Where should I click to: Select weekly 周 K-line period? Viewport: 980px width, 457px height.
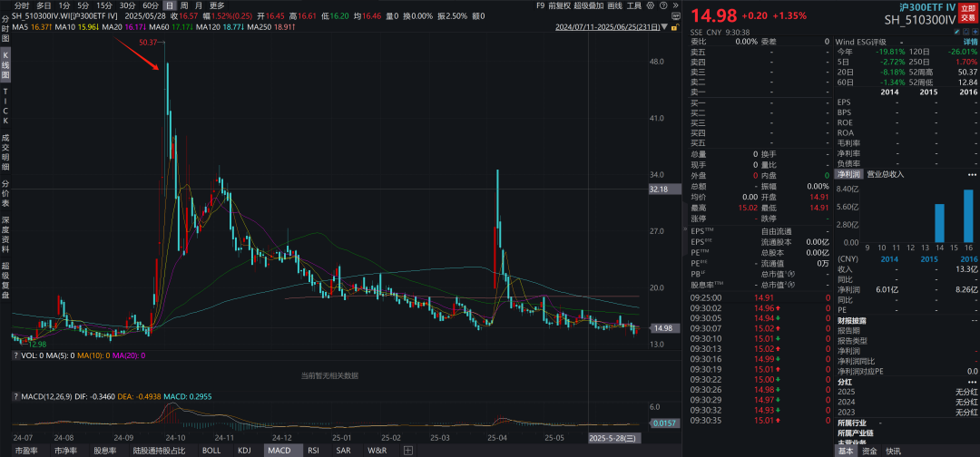183,5
